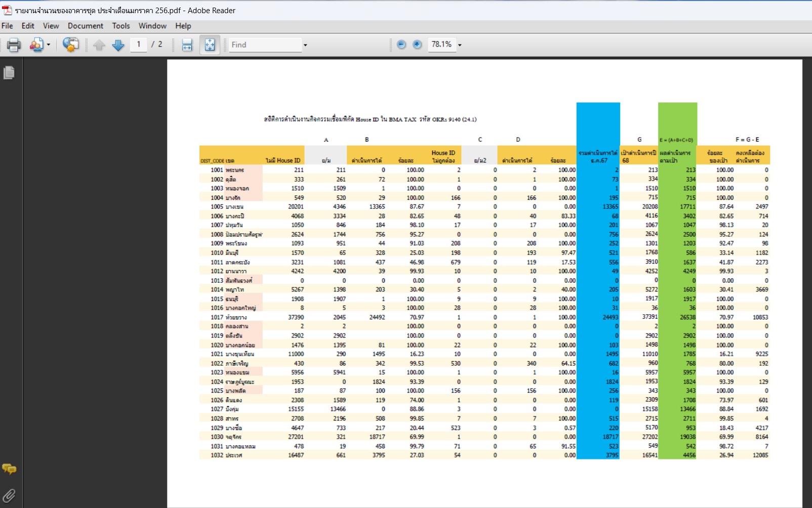Open the Find options dropdown arrow
Image resolution: width=812 pixels, height=508 pixels.
coord(305,45)
